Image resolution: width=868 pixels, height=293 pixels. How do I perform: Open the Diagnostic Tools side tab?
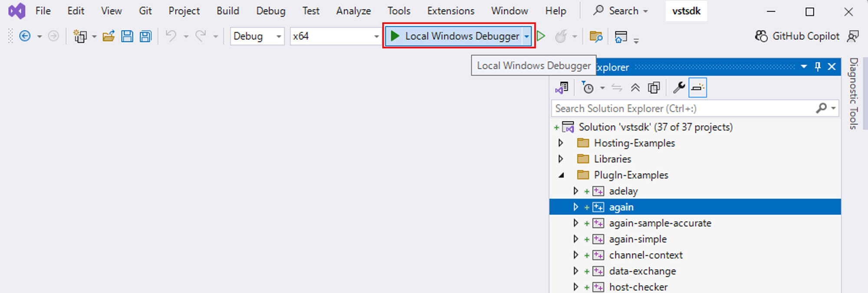[854, 94]
